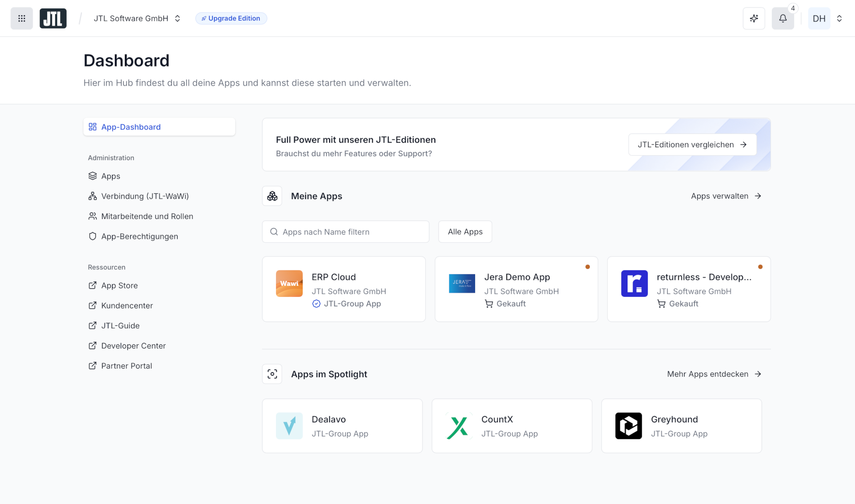Open the Greyhound app card
Viewport: 855px width, 504px height.
681,426
